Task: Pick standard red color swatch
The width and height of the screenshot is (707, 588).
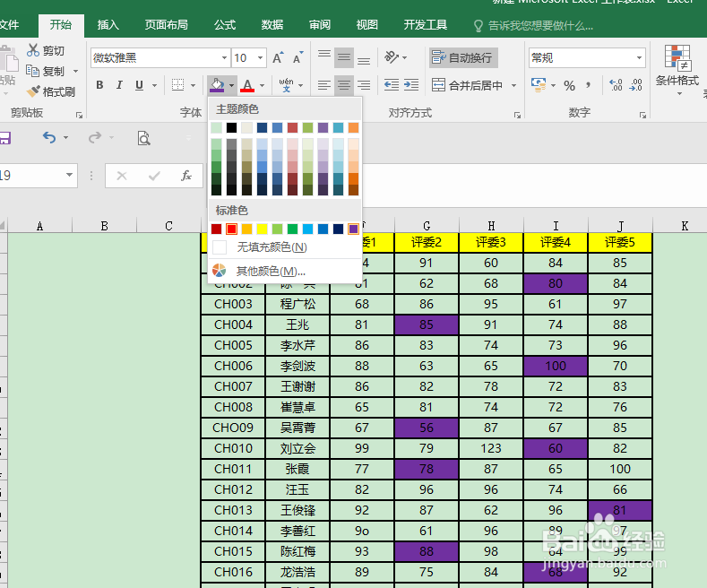Action: [232, 229]
